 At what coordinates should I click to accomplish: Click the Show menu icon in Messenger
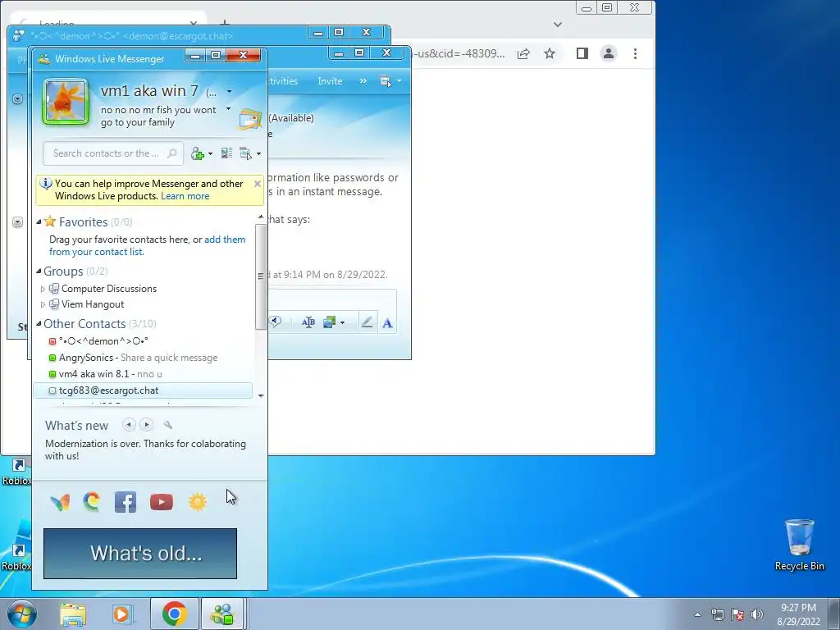tap(245, 153)
